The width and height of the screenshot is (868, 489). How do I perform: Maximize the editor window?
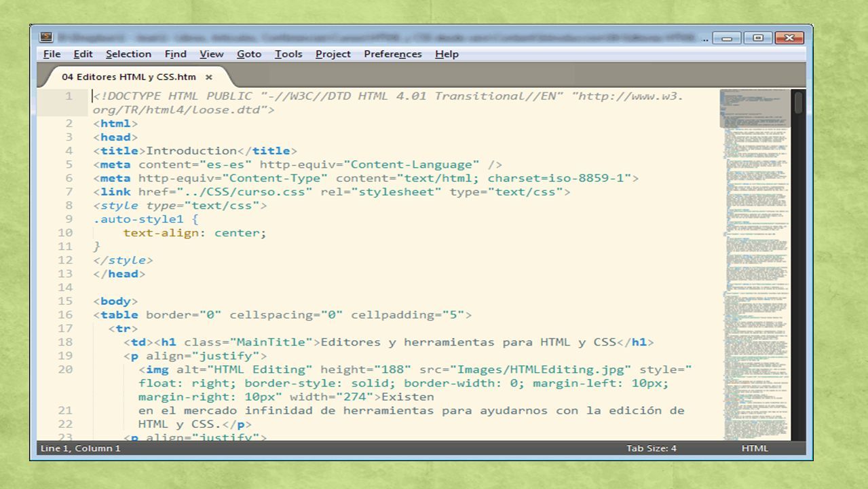(758, 38)
